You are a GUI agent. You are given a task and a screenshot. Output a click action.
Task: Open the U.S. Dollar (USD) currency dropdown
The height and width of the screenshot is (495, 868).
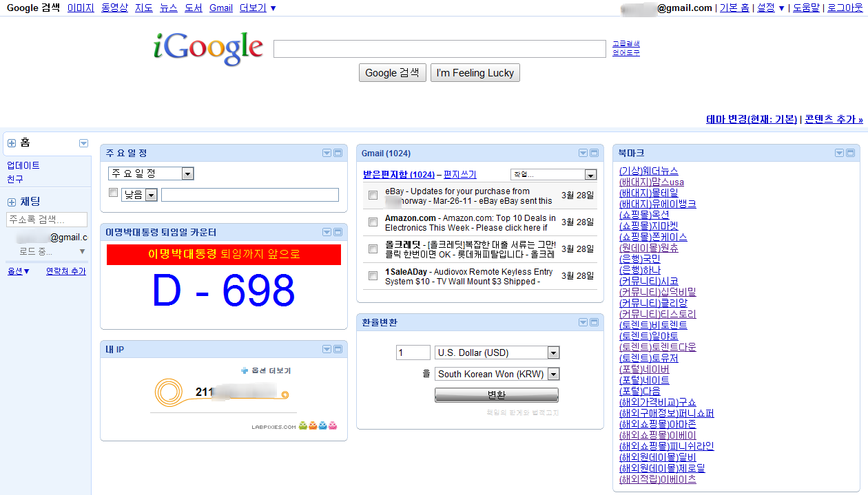coord(497,352)
